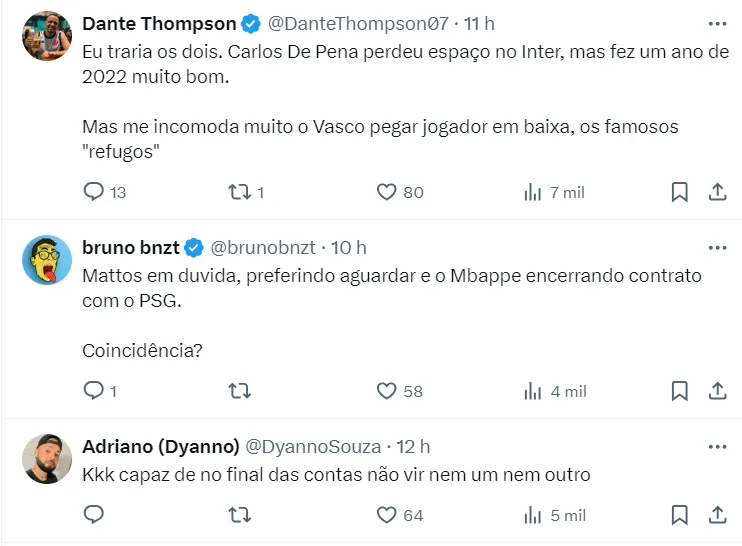This screenshot has width=742, height=546.
Task: Like Adriano (Dyanno)'s tweet
Action: [387, 515]
